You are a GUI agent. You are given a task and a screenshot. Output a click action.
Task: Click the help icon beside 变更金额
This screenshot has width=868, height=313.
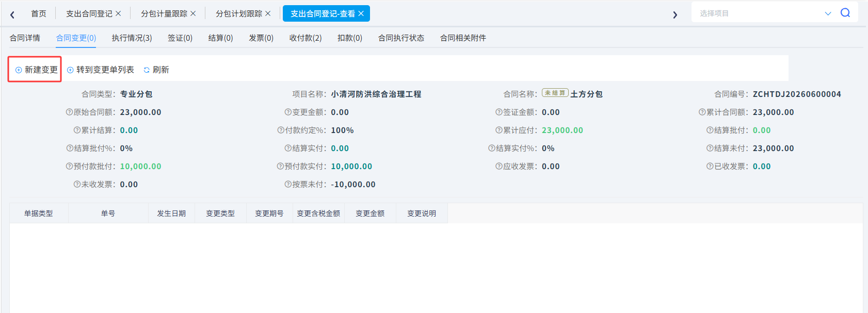[288, 112]
